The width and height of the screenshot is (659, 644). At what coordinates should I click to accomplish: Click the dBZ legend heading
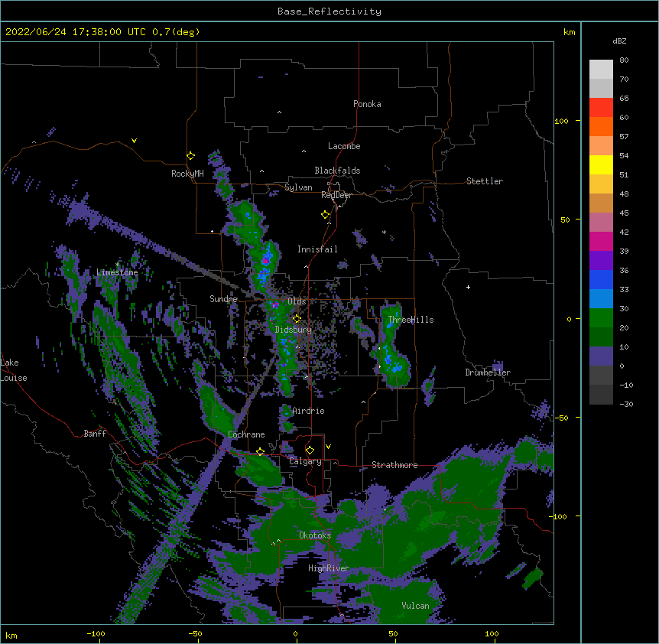pyautogui.click(x=619, y=41)
